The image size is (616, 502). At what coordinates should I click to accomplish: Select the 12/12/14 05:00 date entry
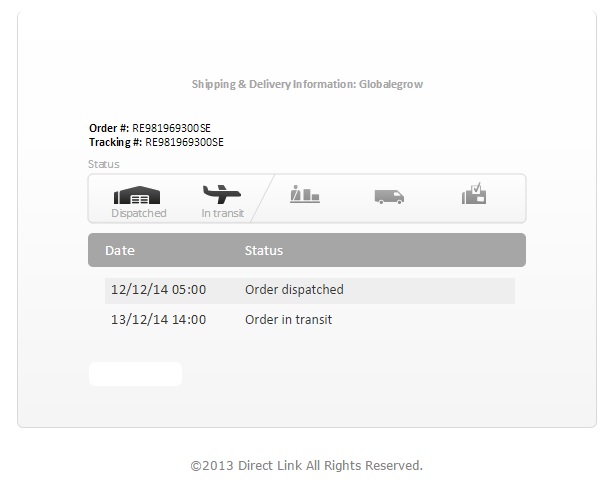158,290
